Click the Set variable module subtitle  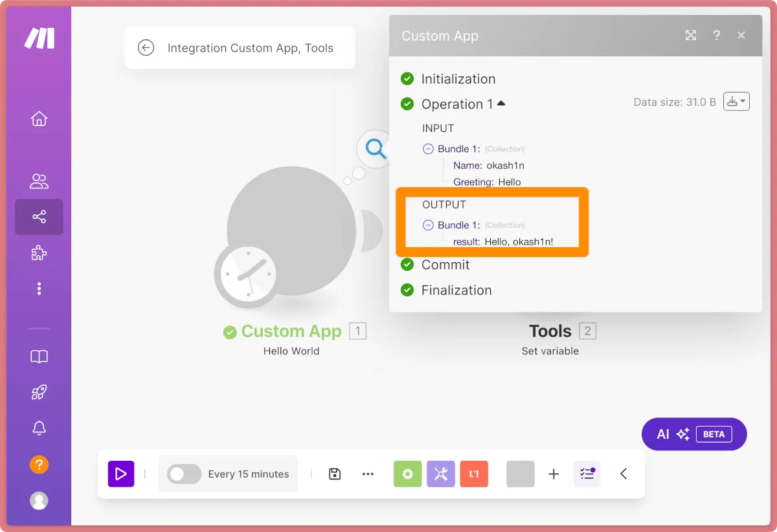[x=550, y=351]
